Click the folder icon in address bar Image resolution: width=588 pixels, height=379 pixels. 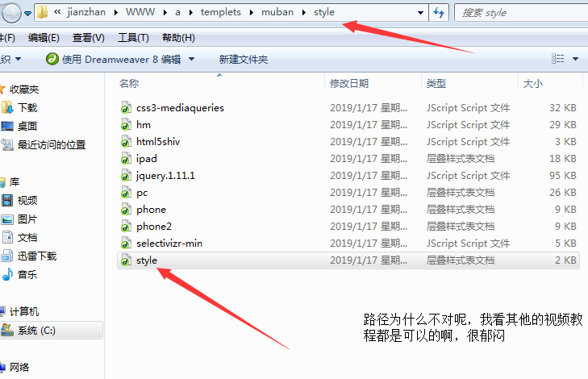[x=43, y=12]
